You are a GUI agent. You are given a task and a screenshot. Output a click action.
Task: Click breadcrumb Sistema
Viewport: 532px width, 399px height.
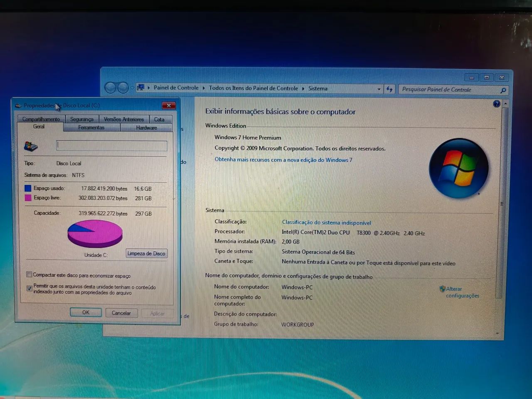coord(318,89)
